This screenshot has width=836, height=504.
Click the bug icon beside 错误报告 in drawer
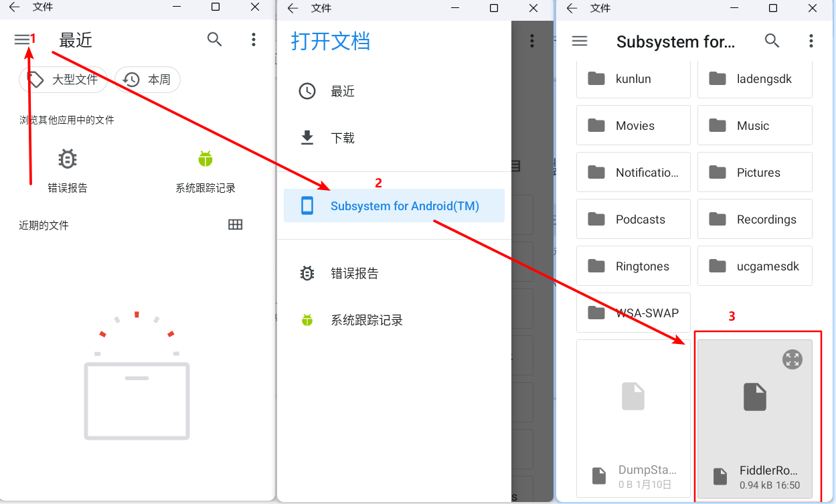[x=307, y=273]
